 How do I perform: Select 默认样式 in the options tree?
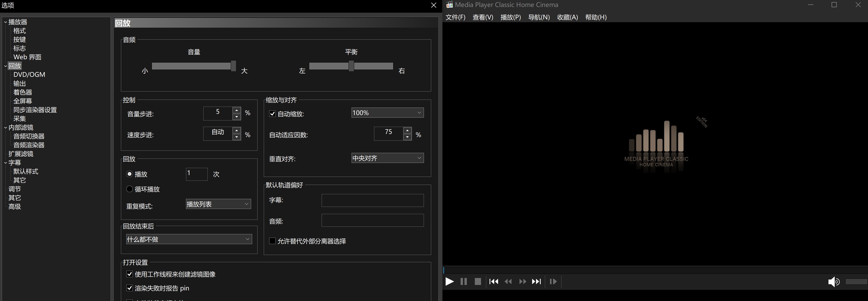pyautogui.click(x=26, y=171)
